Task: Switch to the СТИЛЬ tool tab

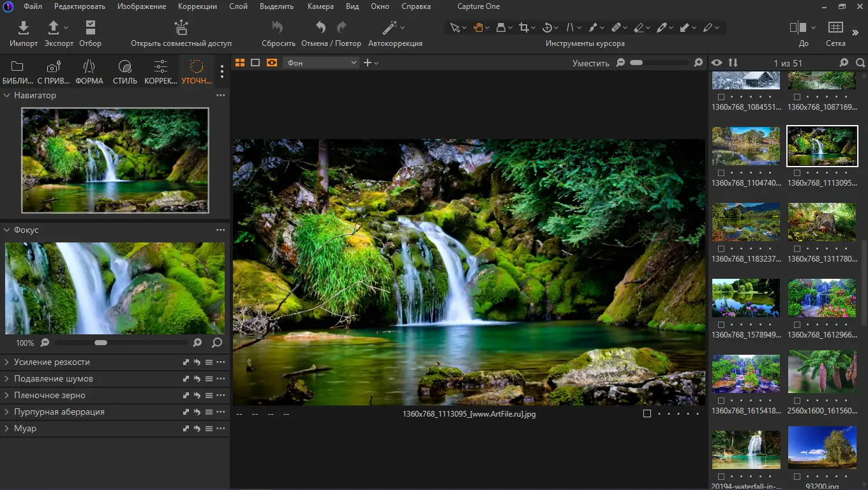Action: point(125,71)
